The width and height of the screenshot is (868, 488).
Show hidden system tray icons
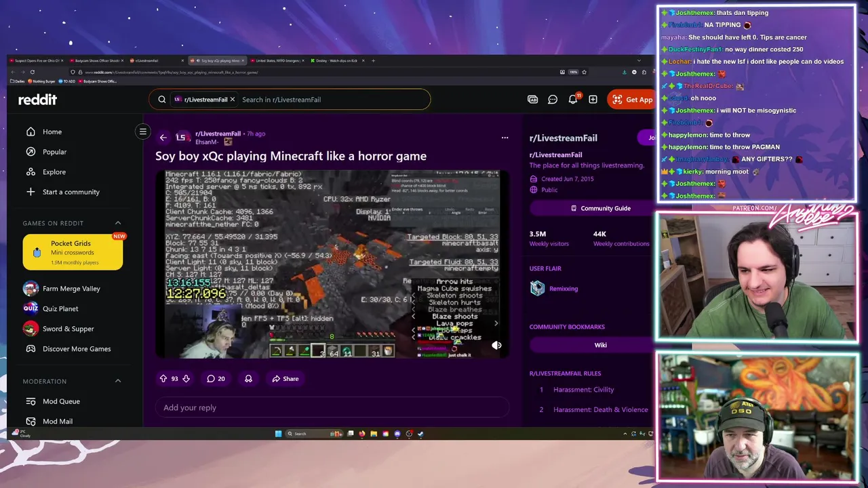tap(625, 434)
